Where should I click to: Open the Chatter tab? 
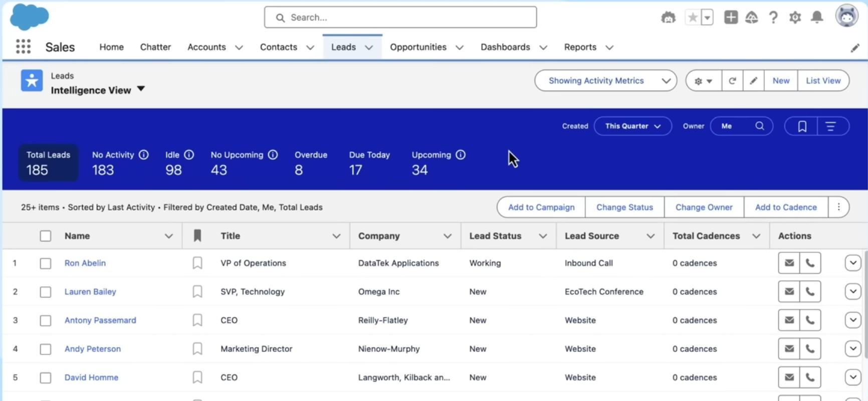pos(155,47)
